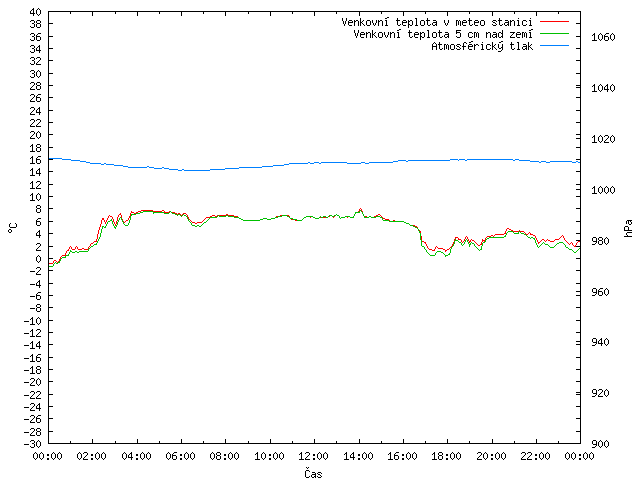Select legend text "Atmosférický tlak"
This screenshot has width=640, height=480.
click(482, 46)
